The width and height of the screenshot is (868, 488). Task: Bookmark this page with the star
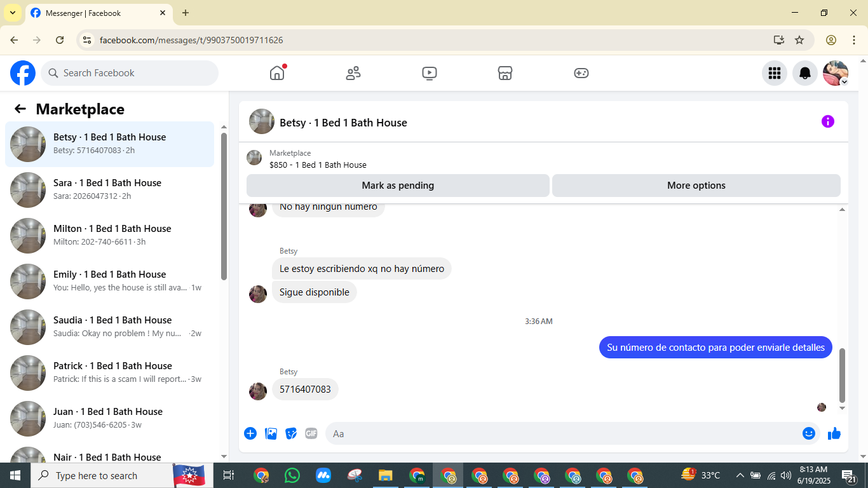click(799, 40)
